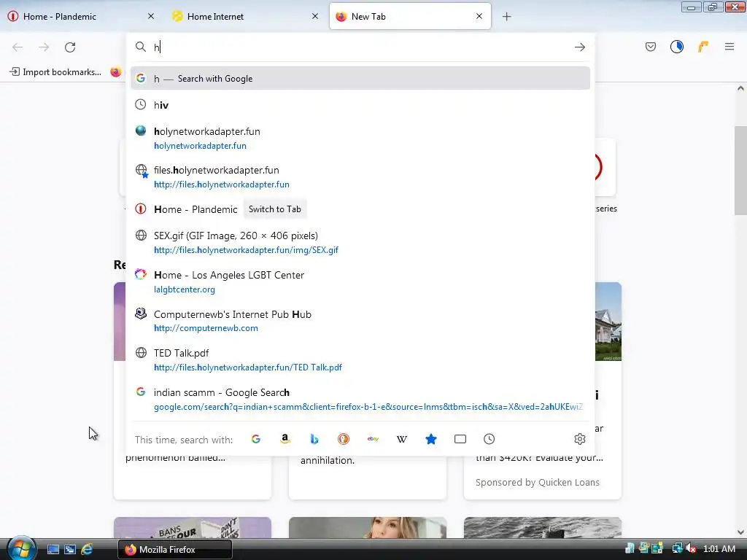747x560 pixels.
Task: Click the Switch to Tab button
Action: tap(275, 209)
